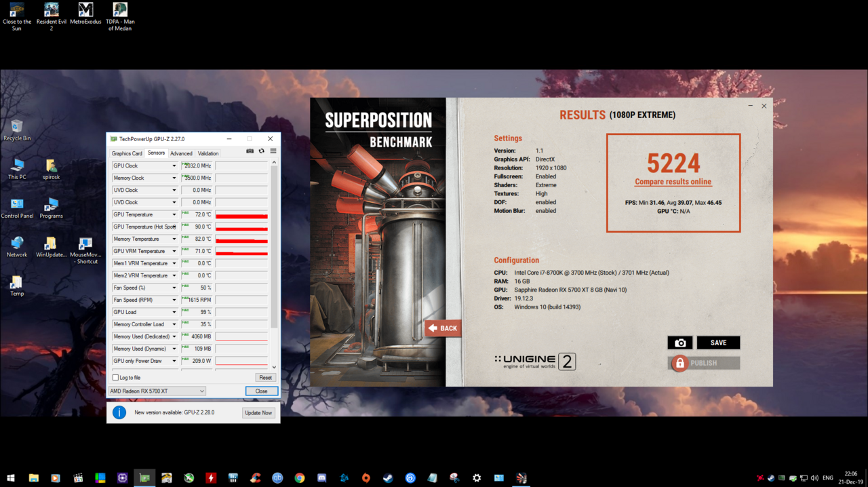Expand the Memory Used (Dedicated) dropdown
The image size is (868, 487).
(174, 336)
